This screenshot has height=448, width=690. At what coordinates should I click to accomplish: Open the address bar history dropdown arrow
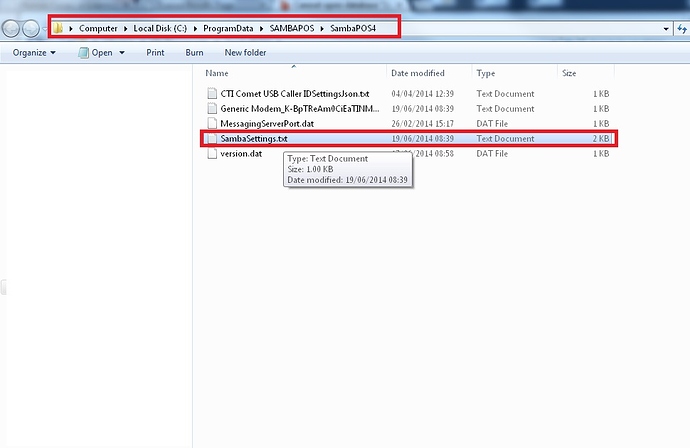pyautogui.click(x=666, y=29)
